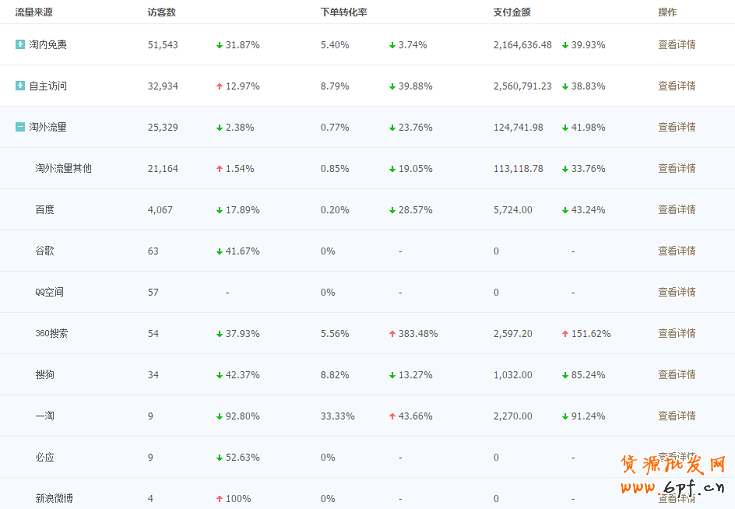Click the 流量来源 column header
Image resolution: width=735 pixels, height=509 pixels.
tap(33, 12)
